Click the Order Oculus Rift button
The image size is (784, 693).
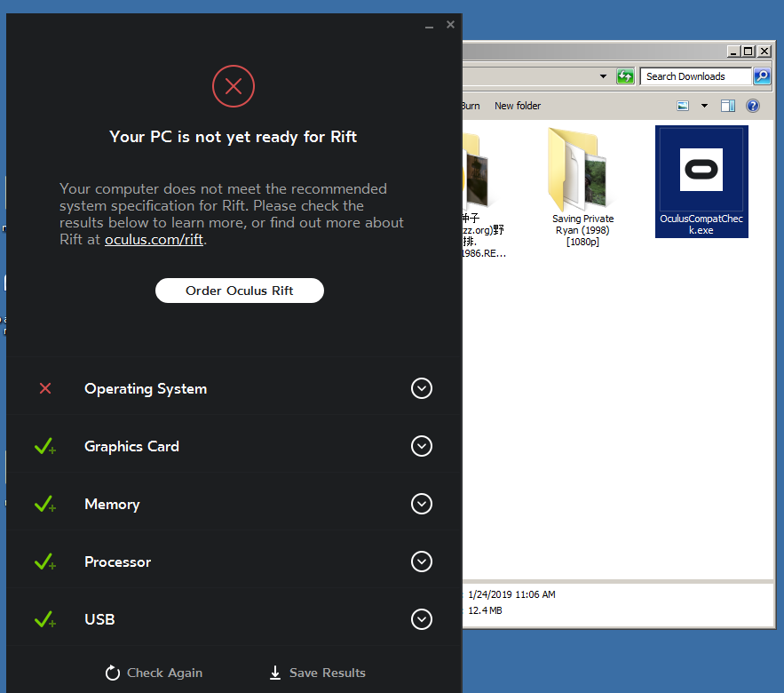240,291
